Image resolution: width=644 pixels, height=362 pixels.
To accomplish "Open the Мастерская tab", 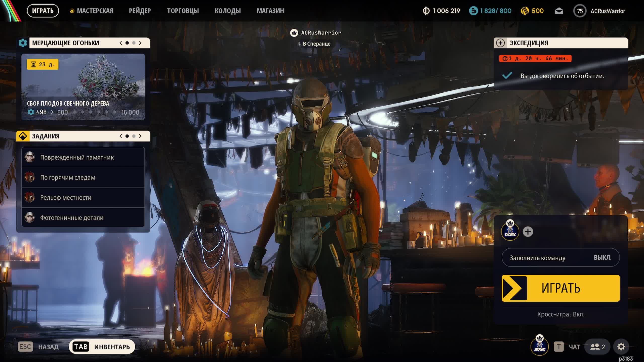I will (x=95, y=11).
